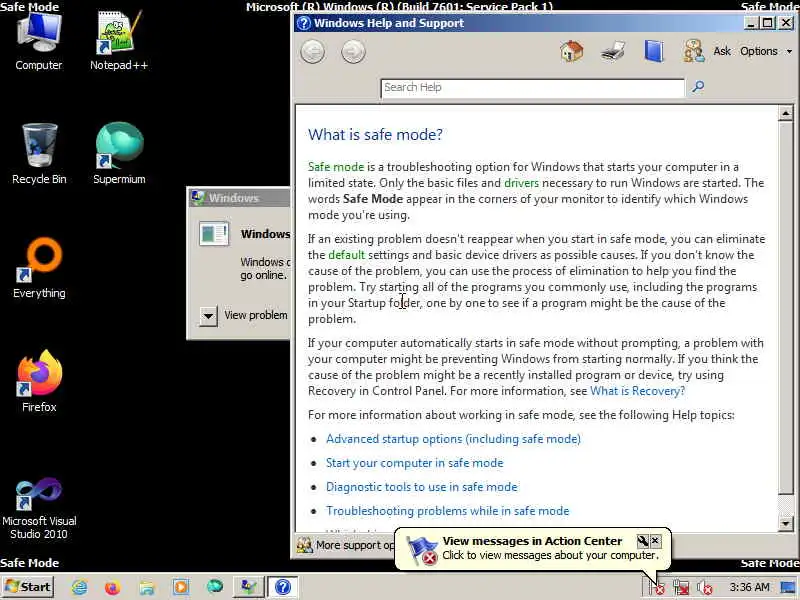This screenshot has height=600, width=800.
Task: Browse Help using the book icon
Action: (654, 51)
